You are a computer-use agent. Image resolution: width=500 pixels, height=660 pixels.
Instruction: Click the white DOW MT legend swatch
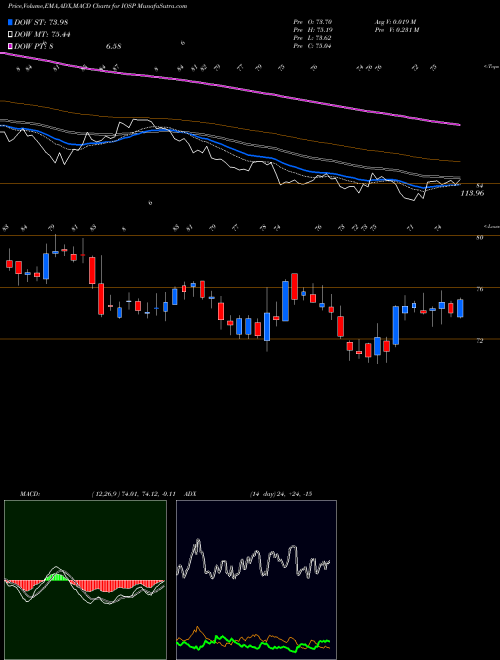10,34
